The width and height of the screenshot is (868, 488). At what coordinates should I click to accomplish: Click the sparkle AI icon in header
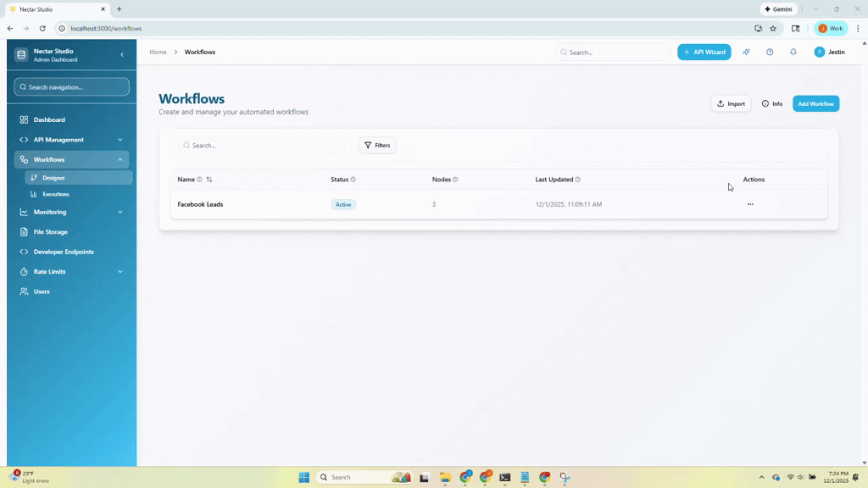[746, 52]
